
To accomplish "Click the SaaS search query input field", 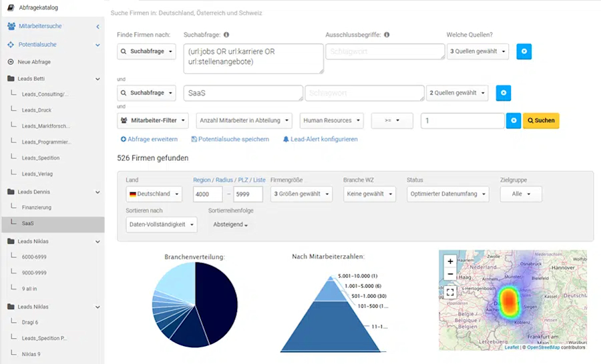I will [x=243, y=93].
